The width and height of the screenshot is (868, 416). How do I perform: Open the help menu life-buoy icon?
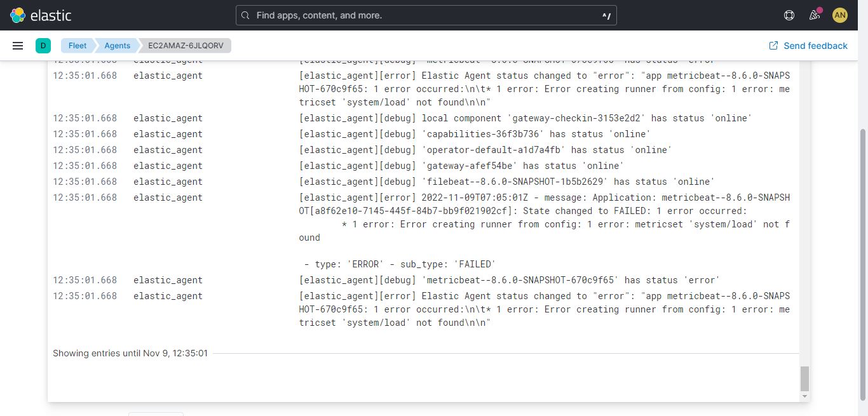(789, 15)
